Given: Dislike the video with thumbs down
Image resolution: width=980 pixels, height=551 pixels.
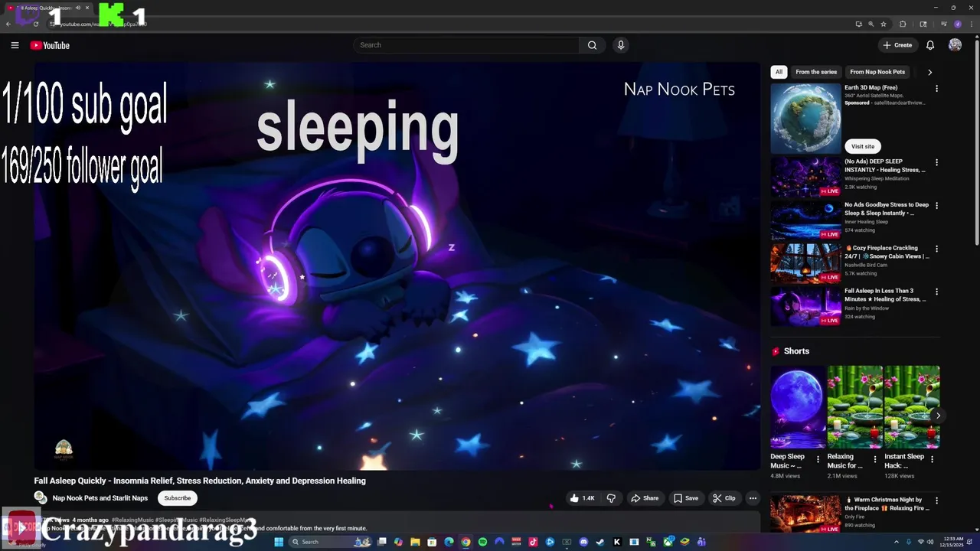Looking at the screenshot, I should 611,498.
